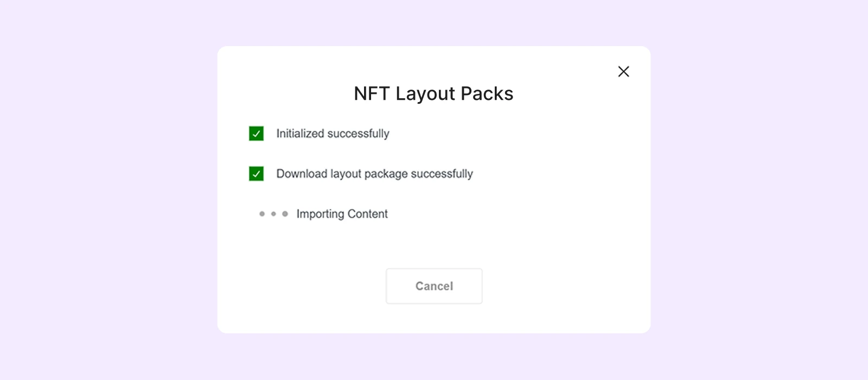
Task: Click the word "NFT" in the dialog title
Action: (x=372, y=94)
